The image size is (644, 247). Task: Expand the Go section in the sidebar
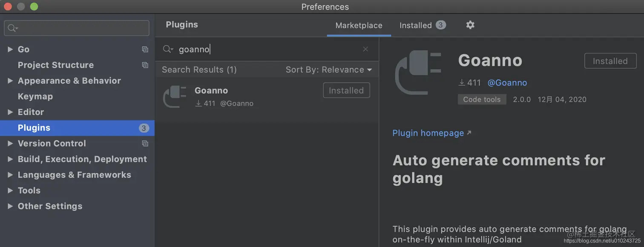click(11, 49)
